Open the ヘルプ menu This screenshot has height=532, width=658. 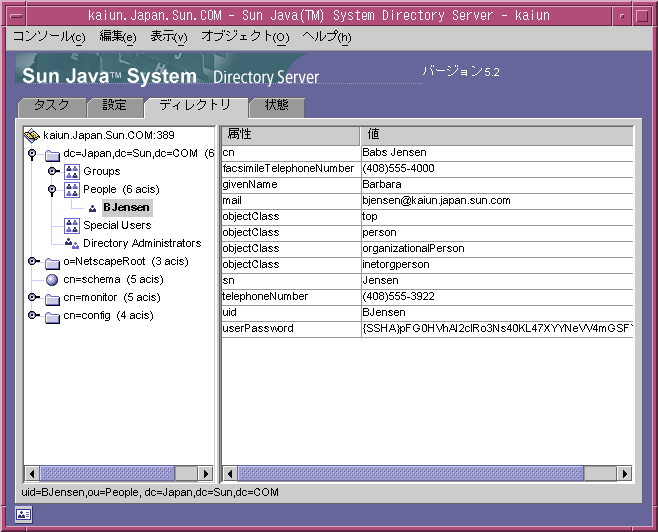tap(326, 37)
